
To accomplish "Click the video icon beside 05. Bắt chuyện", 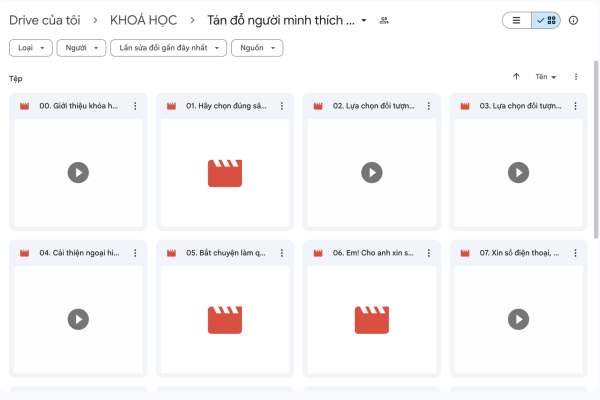I will 171,253.
